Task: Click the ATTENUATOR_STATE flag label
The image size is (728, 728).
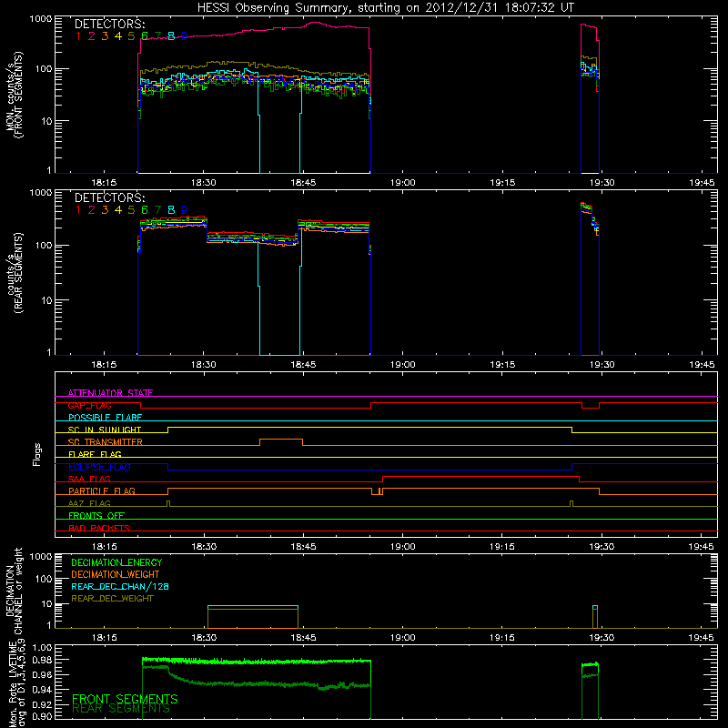Action: (110, 393)
